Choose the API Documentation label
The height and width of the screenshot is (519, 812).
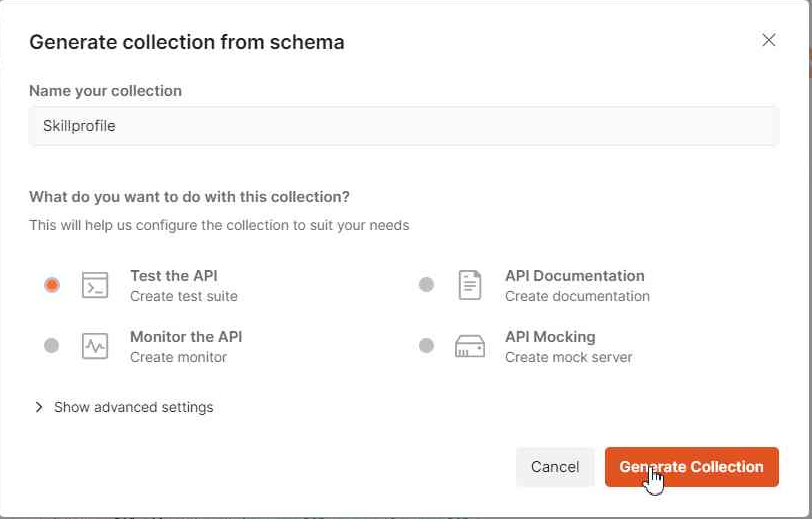(574, 276)
